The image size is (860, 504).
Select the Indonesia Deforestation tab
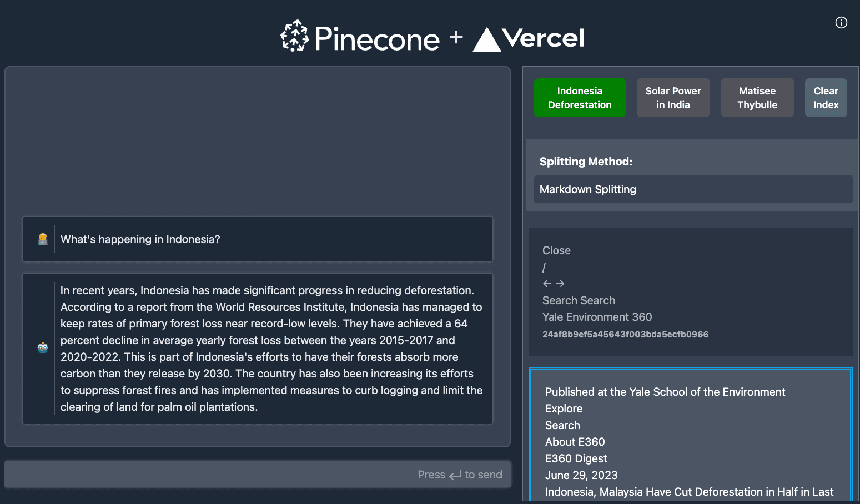[x=579, y=98]
